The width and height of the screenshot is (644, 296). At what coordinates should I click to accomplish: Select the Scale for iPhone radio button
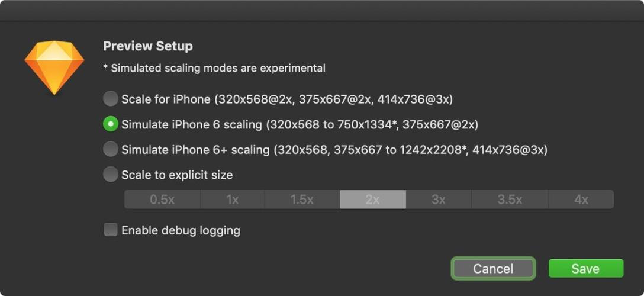point(111,99)
